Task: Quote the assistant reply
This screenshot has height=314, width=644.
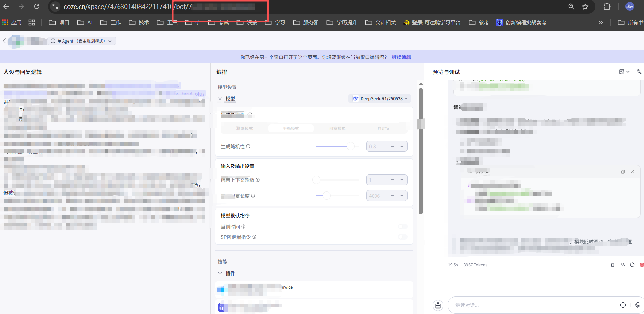Action: click(623, 265)
